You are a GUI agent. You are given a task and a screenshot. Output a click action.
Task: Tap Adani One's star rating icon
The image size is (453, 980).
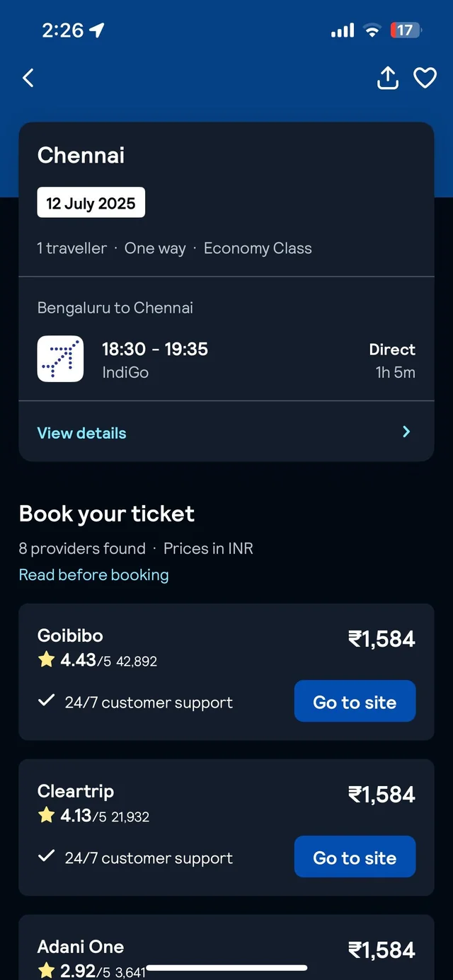47,971
